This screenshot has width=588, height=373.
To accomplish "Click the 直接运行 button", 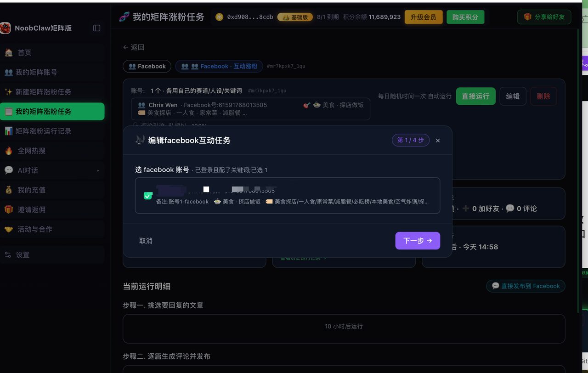I will click(x=475, y=96).
